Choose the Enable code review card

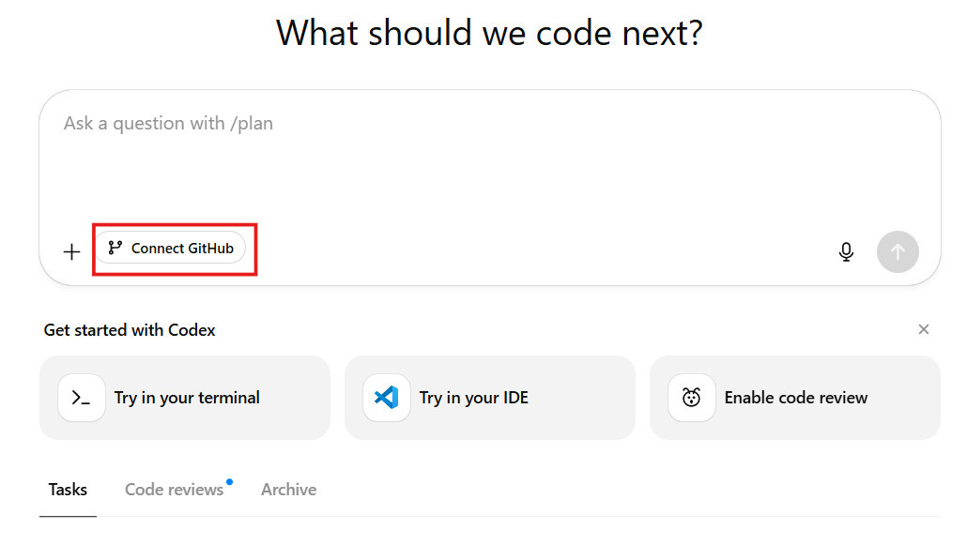[x=795, y=398]
